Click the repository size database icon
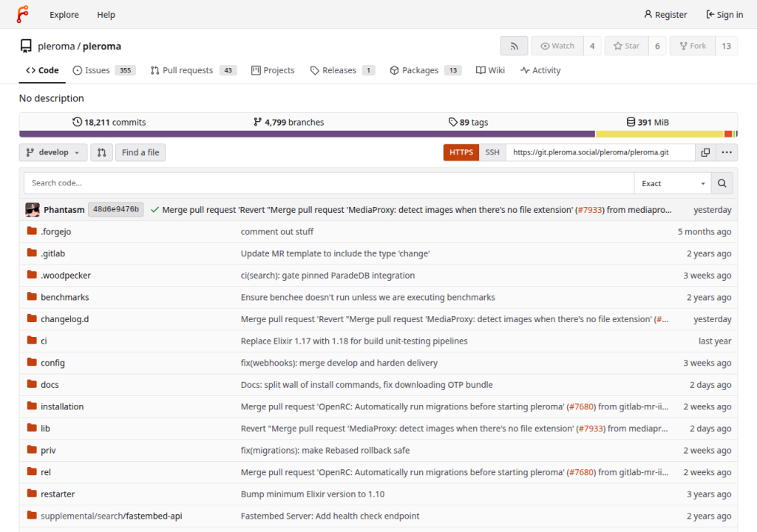The width and height of the screenshot is (757, 532). pos(631,122)
